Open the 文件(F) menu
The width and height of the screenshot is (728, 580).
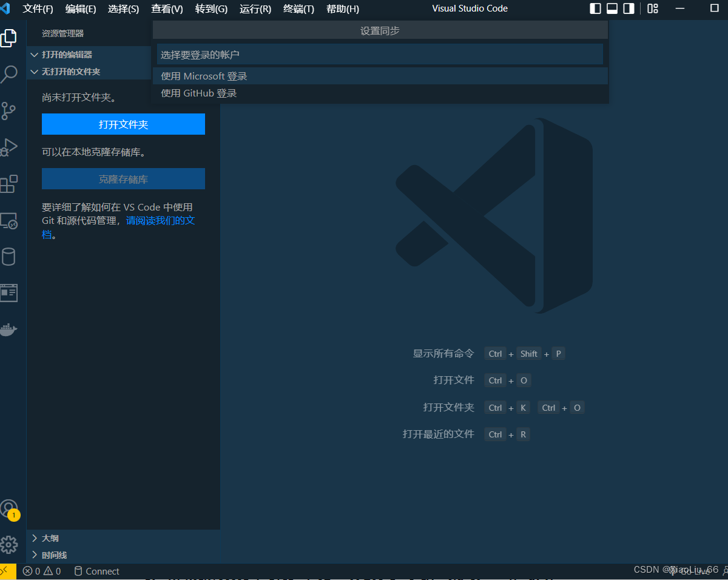[x=38, y=8]
